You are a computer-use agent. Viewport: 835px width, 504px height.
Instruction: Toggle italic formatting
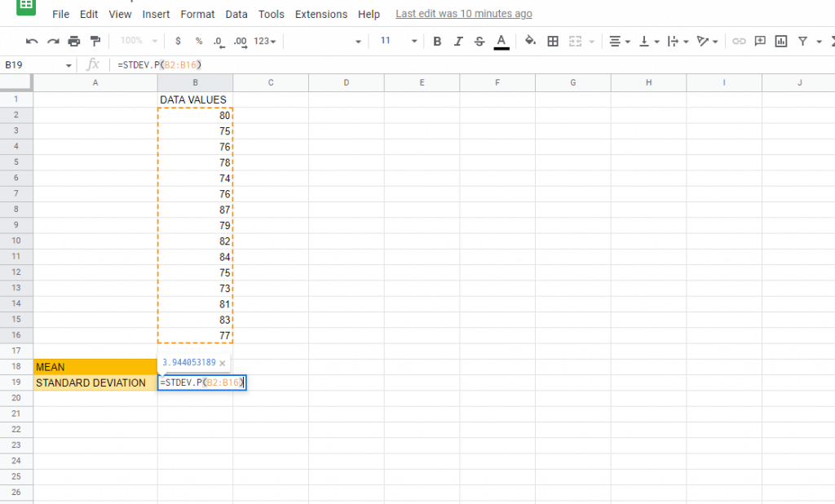coord(458,41)
